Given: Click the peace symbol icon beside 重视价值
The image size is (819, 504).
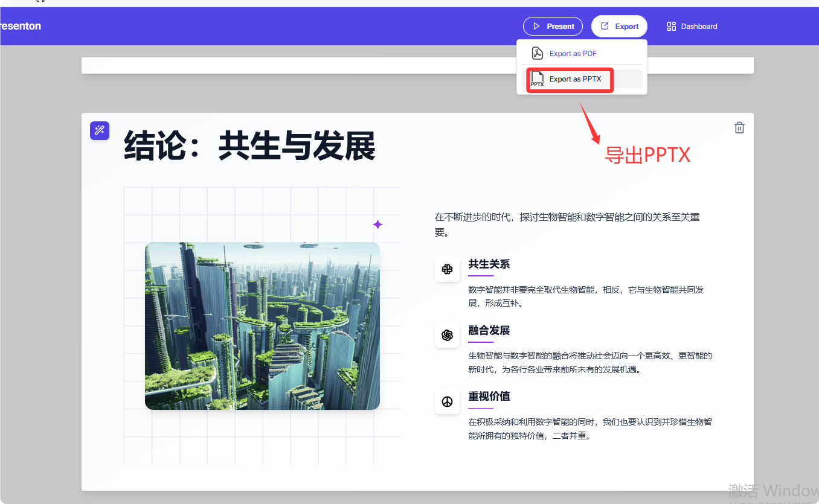Looking at the screenshot, I should coord(447,401).
